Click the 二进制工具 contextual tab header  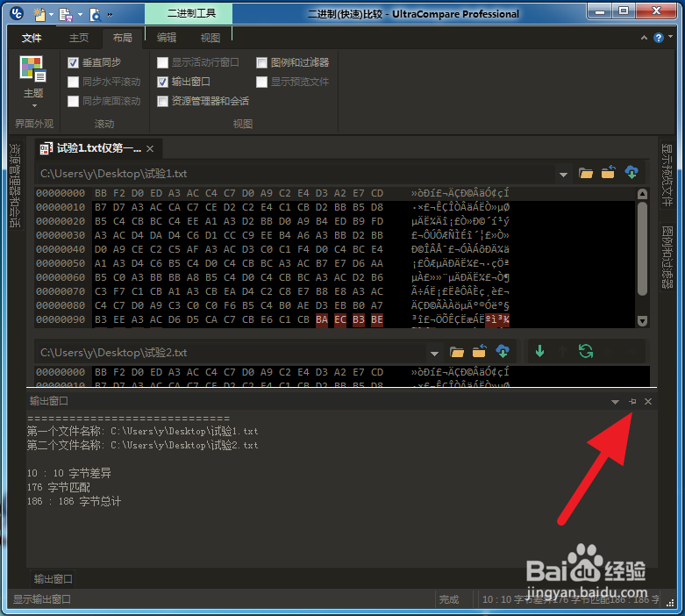point(189,13)
